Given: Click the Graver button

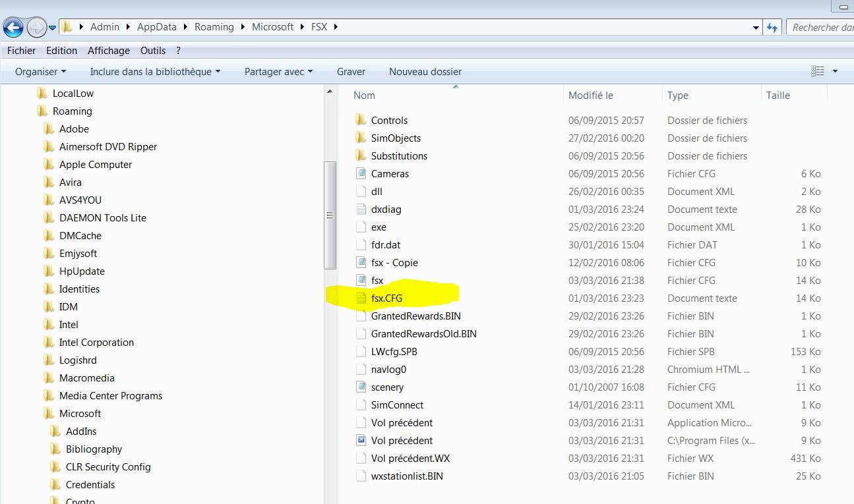Looking at the screenshot, I should (x=351, y=71).
